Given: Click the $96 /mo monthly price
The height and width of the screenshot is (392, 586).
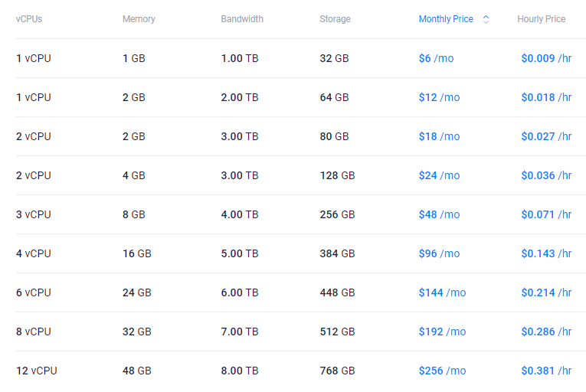Looking at the screenshot, I should 439,253.
